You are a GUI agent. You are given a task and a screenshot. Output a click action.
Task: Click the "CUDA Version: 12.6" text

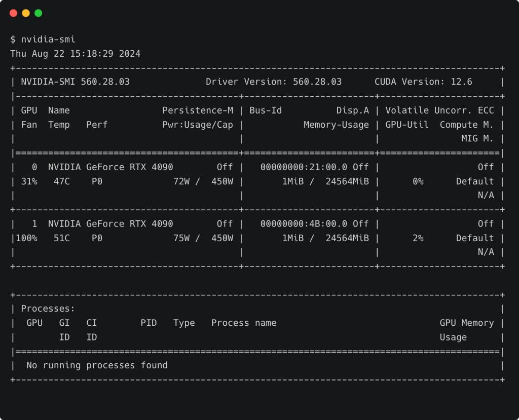point(423,82)
